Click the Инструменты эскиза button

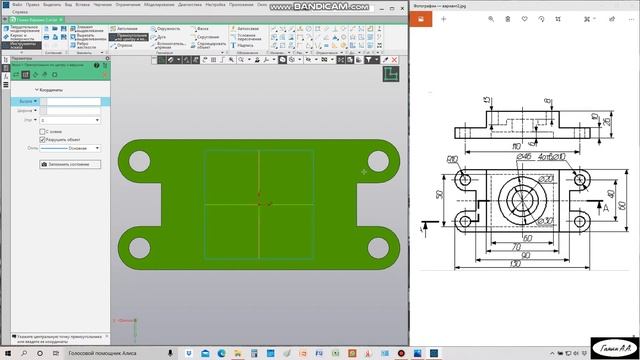pos(21,45)
